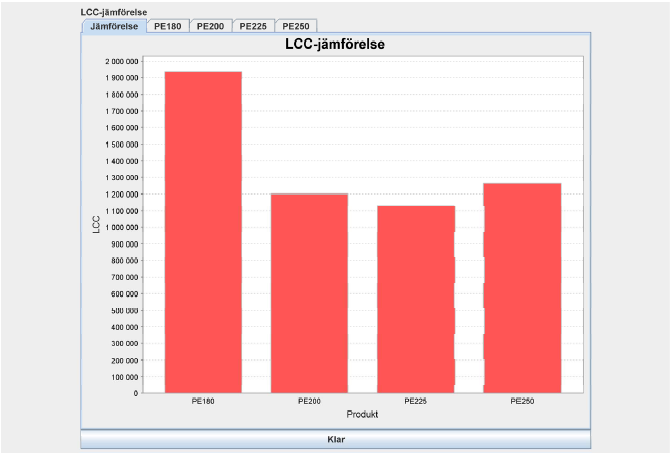
Task: Click the 1 000 000 axis value
Action: 122,228
